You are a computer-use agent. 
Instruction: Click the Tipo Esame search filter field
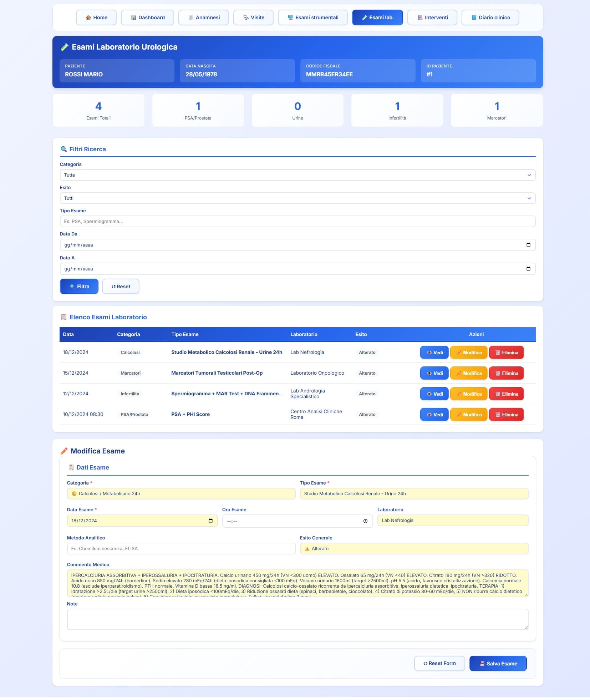(x=297, y=221)
